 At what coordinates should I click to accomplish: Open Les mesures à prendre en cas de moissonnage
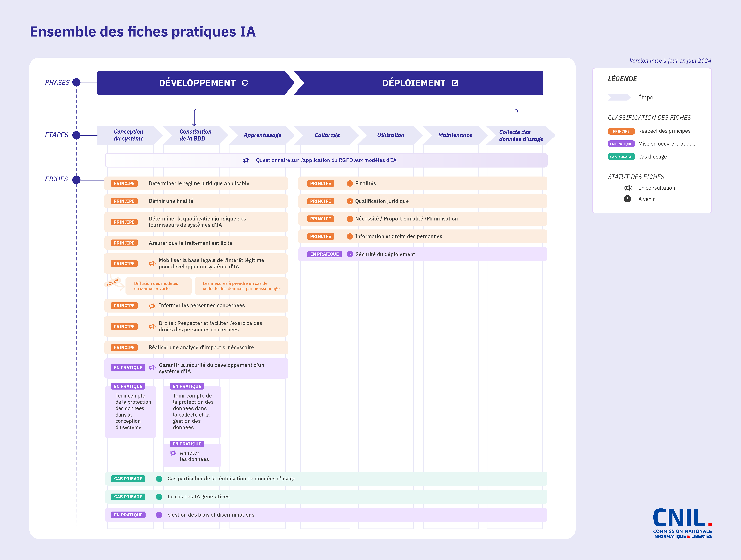tap(241, 286)
